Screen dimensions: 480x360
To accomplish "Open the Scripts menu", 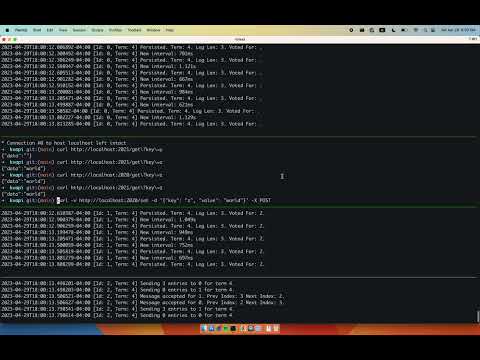I will 97,30.
